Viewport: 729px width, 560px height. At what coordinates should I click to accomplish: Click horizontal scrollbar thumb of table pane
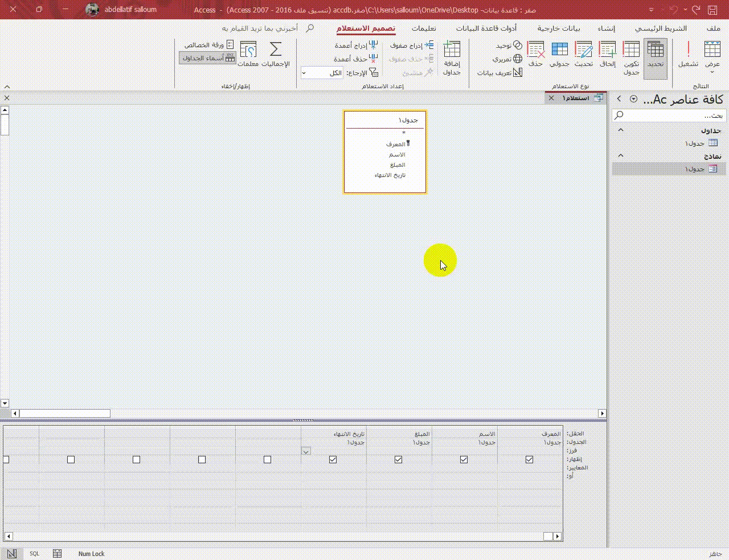[65, 414]
